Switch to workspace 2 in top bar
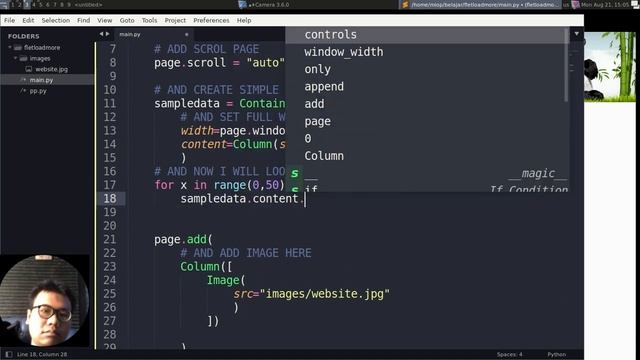Screen dimensions: 640x360 click(19, 4)
